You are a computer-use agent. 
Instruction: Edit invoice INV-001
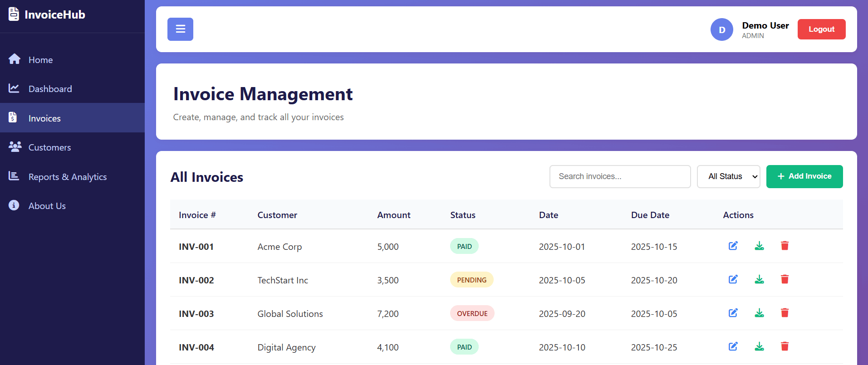pyautogui.click(x=733, y=246)
